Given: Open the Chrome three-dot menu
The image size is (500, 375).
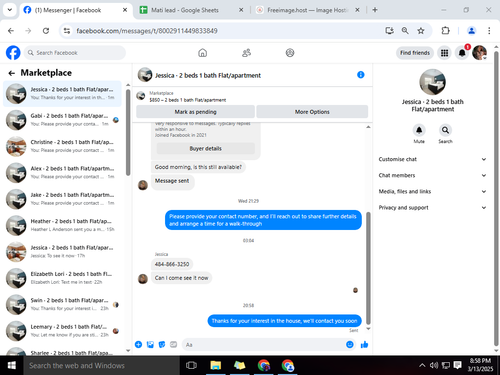Looking at the screenshot, I should click(489, 31).
